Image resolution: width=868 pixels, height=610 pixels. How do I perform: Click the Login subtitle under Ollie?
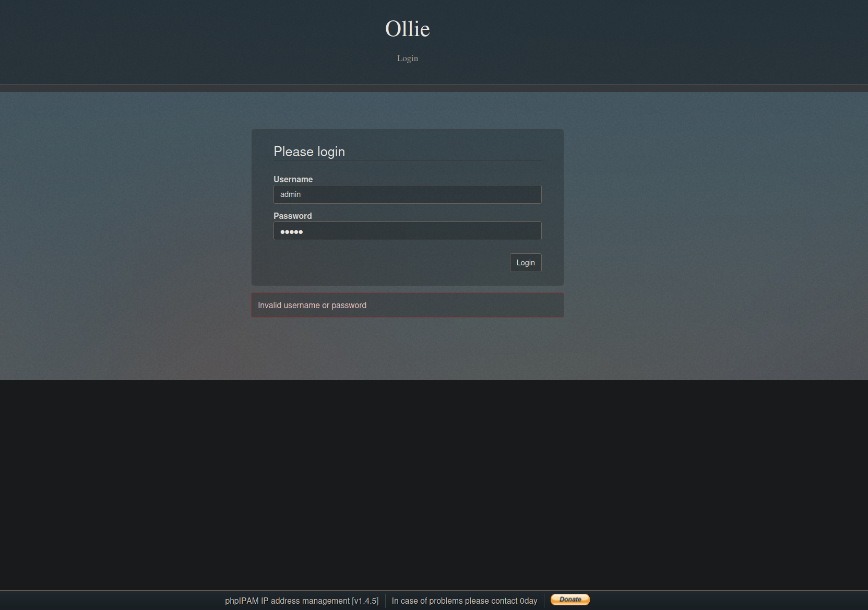(407, 58)
